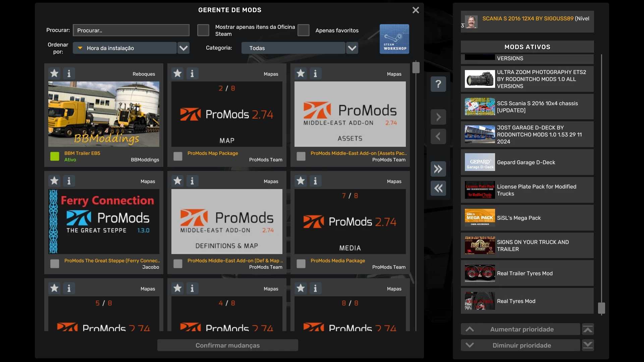Toggle ProMods Media Package activation box
This screenshot has height=362, width=644.
point(301,264)
